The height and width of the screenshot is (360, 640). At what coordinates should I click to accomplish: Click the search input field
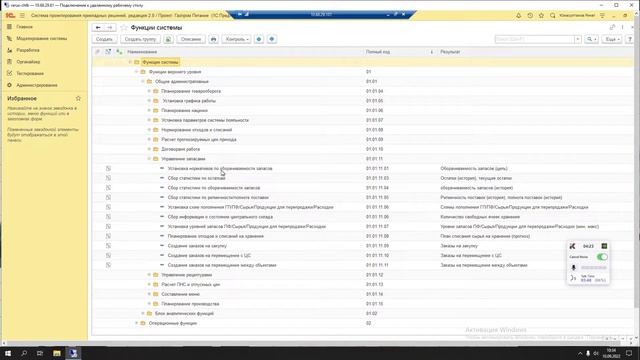click(x=534, y=39)
